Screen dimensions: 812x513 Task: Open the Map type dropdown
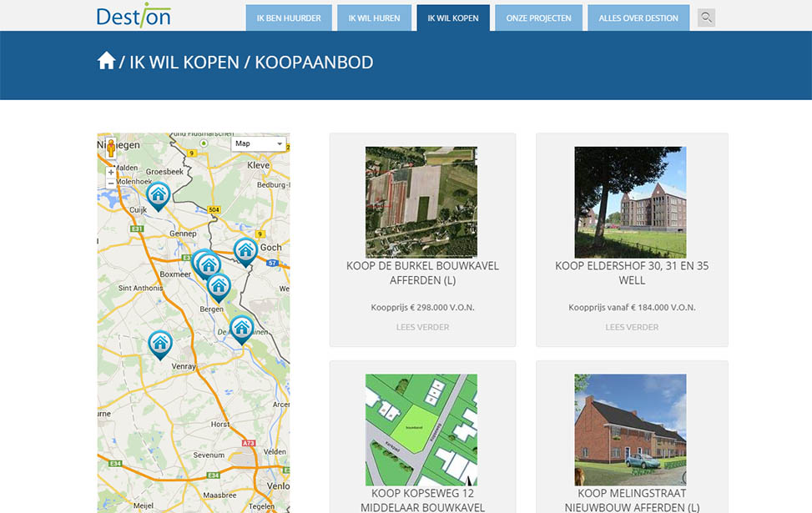(259, 143)
